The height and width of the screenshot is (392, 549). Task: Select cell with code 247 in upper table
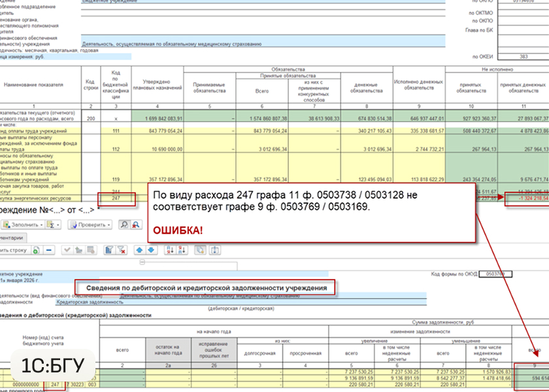click(x=116, y=197)
